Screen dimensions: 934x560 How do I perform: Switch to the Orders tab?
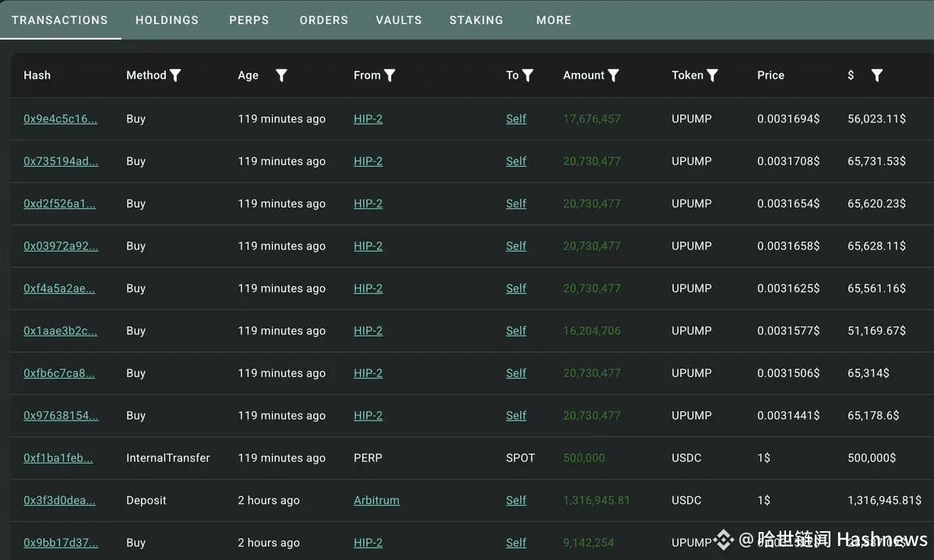[x=323, y=20]
